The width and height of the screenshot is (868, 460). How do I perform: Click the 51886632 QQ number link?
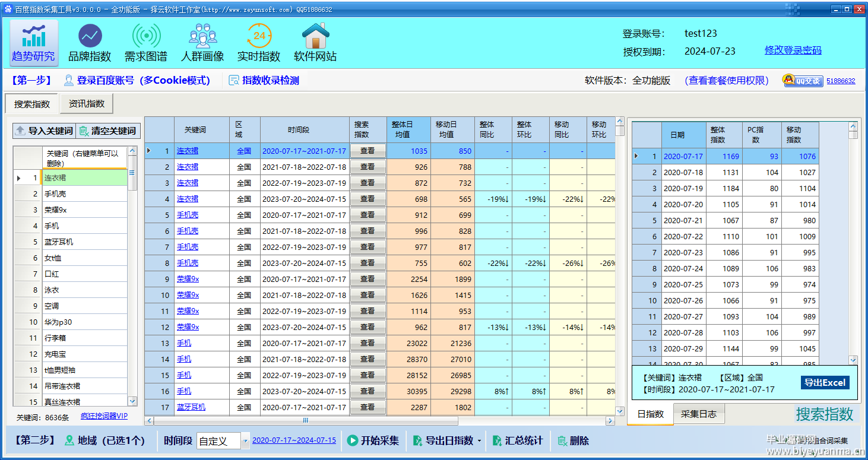841,81
